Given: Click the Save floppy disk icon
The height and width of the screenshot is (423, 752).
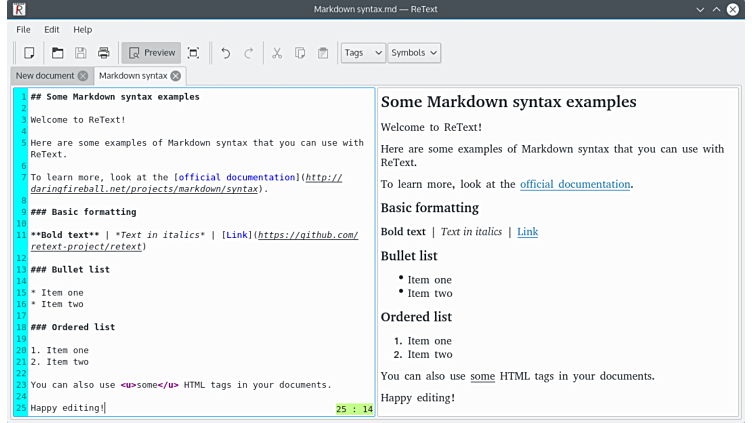Looking at the screenshot, I should pos(81,53).
